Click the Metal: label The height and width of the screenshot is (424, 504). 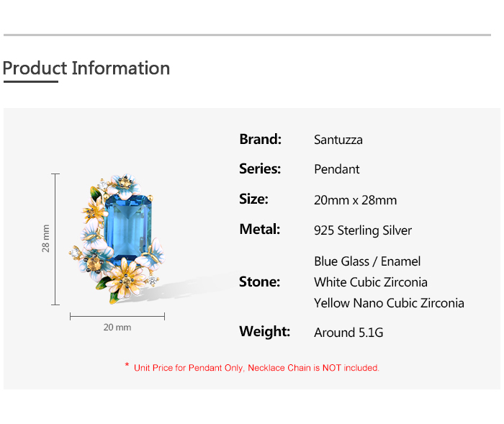click(x=260, y=230)
